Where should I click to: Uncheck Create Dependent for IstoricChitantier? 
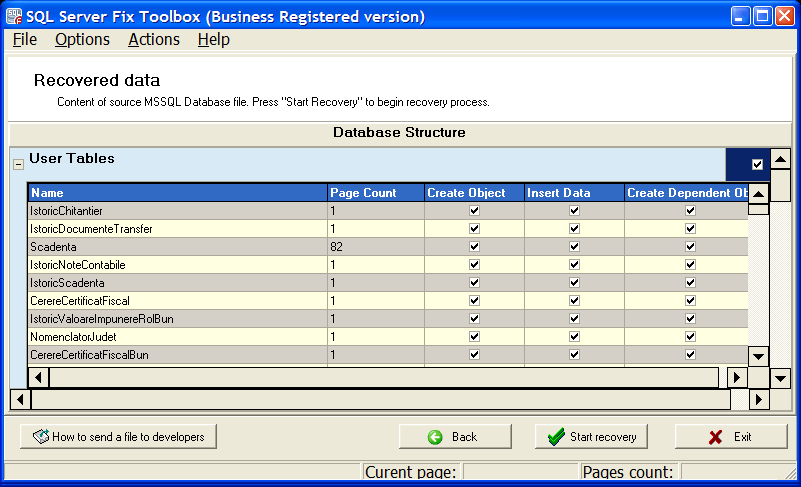click(x=690, y=211)
